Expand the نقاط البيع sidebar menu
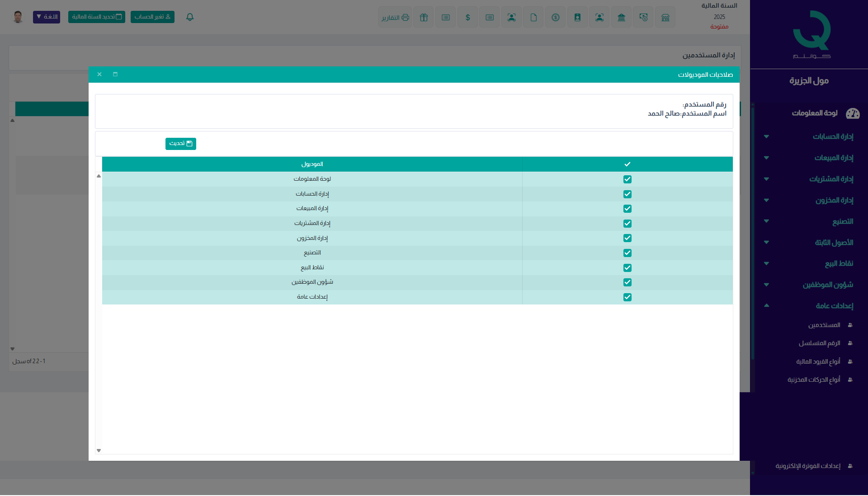 coord(839,263)
